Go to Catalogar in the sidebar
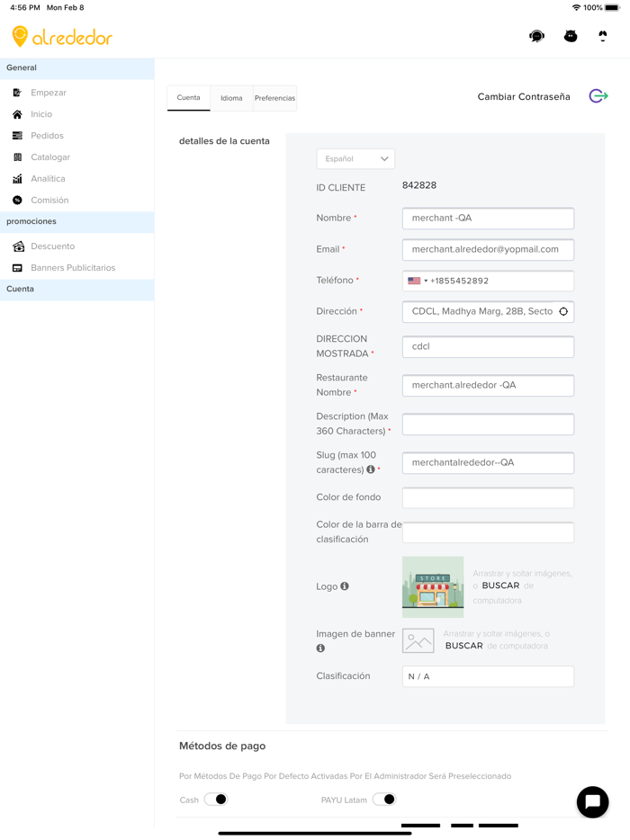This screenshot has height=840, width=630. 50,157
